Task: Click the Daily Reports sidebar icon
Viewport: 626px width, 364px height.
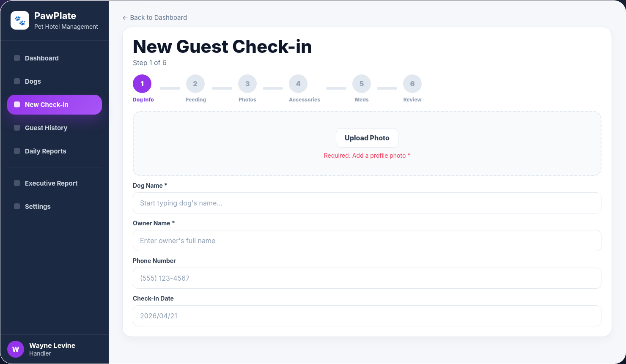Action: (17, 151)
